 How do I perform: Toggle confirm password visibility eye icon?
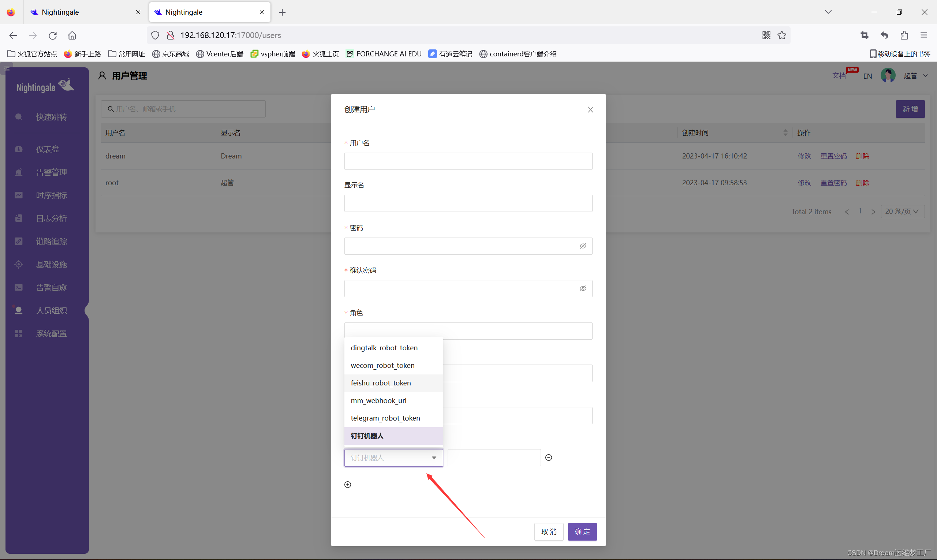(x=583, y=289)
